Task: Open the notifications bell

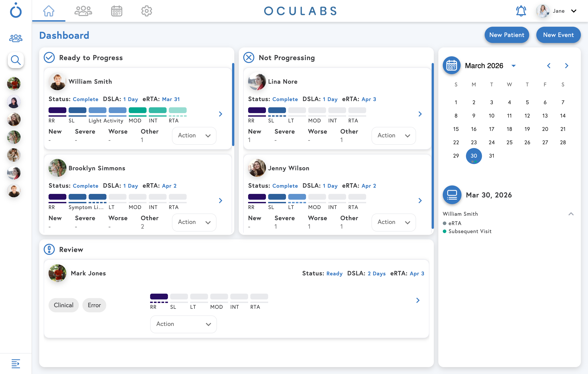Action: (x=521, y=11)
